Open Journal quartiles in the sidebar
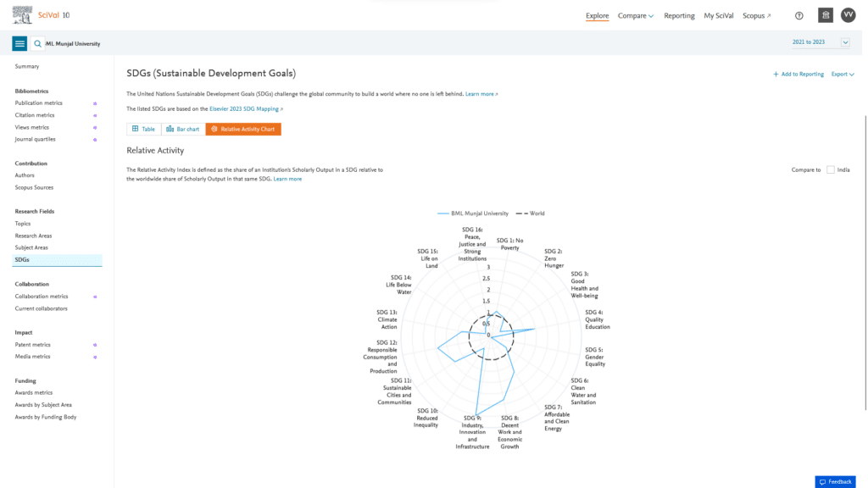Image resolution: width=868 pixels, height=488 pixels. [36, 140]
